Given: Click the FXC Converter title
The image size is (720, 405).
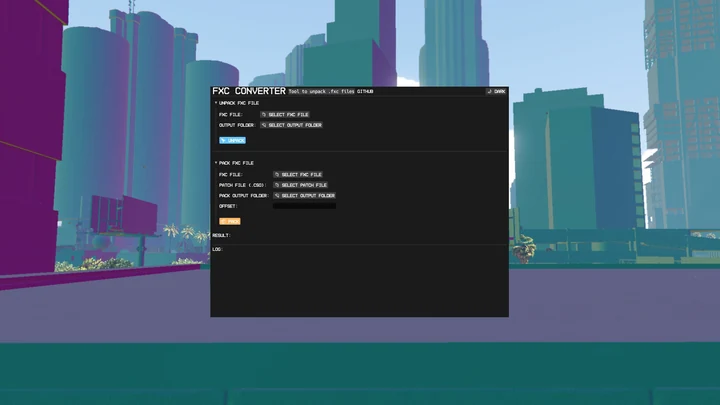Looking at the screenshot, I should [249, 91].
